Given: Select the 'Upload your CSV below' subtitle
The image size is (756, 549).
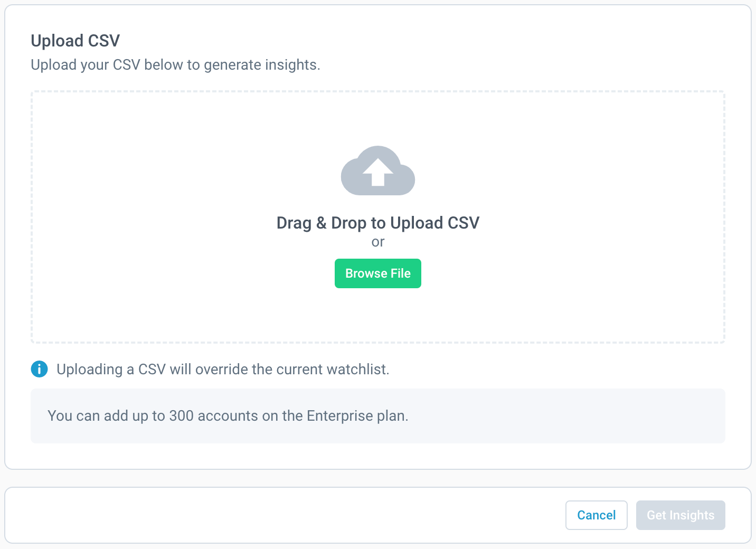Looking at the screenshot, I should [175, 64].
